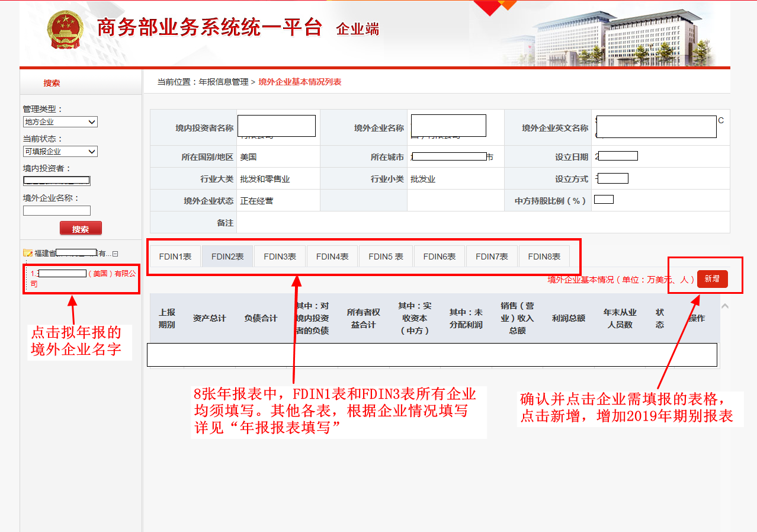This screenshot has height=532, width=757.
Task: Switch to the FDIN7表 tab
Action: pyautogui.click(x=492, y=257)
